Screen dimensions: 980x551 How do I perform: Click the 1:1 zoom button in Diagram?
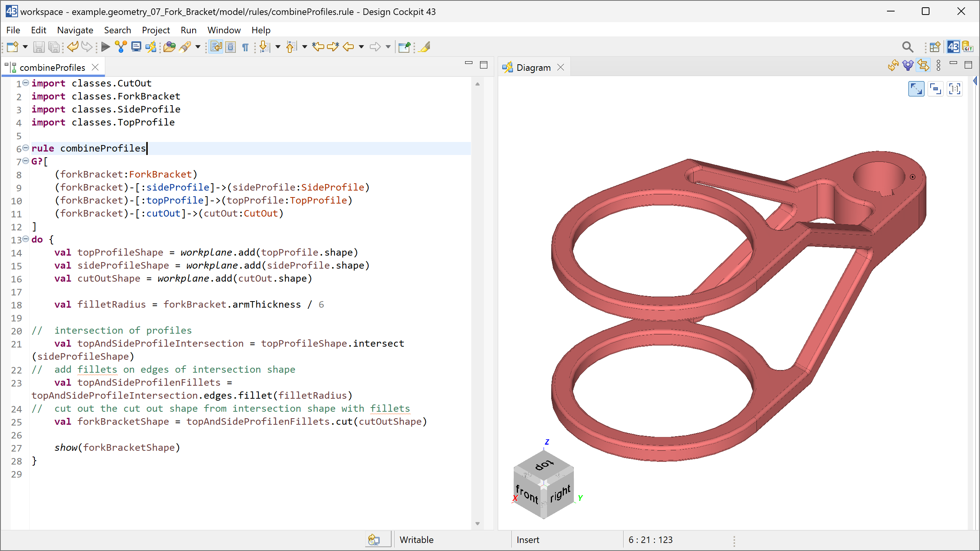coord(955,89)
